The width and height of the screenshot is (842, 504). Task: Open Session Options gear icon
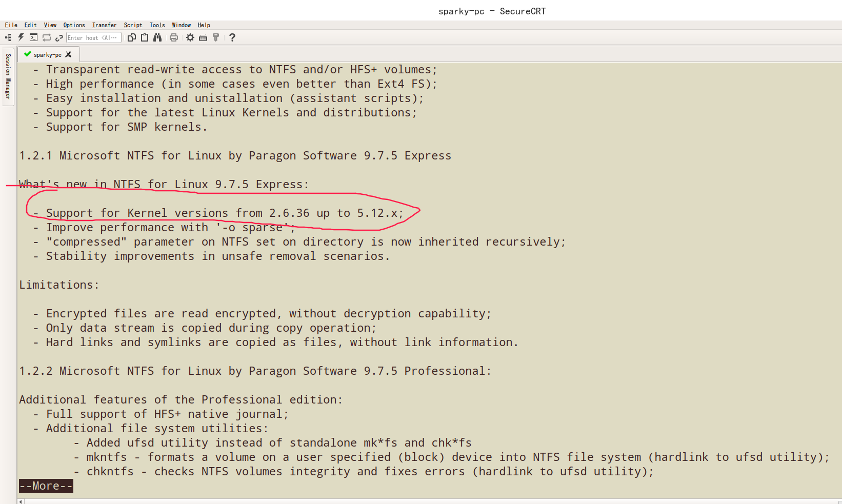click(190, 37)
